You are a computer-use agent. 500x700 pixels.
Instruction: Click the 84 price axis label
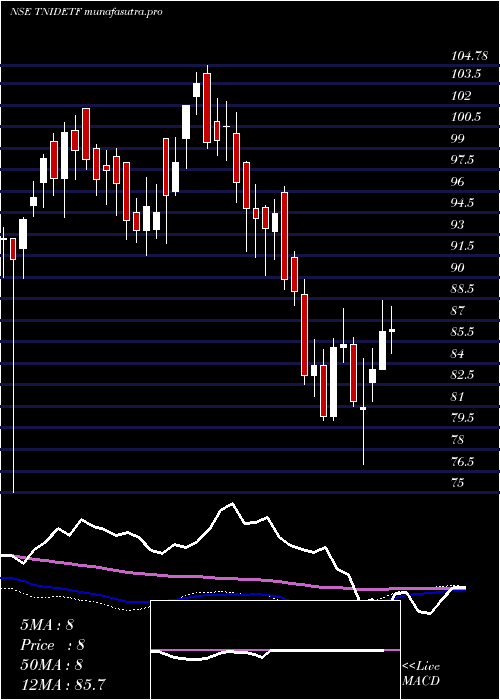pos(458,353)
